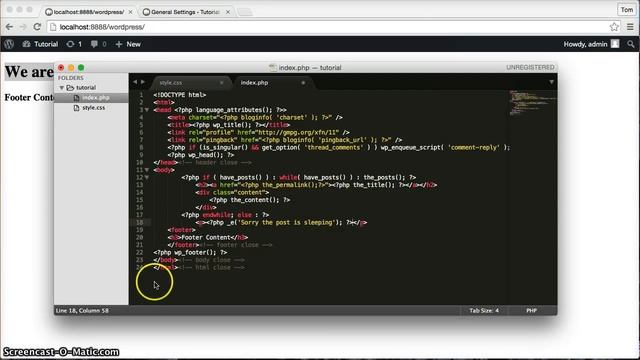Click the <!DOCTYPE html> code on line 1
Image resolution: width=640 pixels, height=360 pixels.
[180, 95]
